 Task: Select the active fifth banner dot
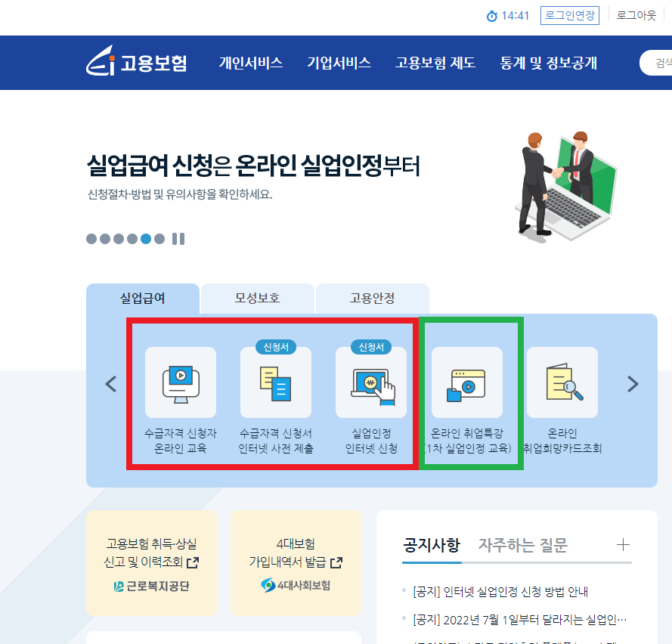[x=146, y=239]
